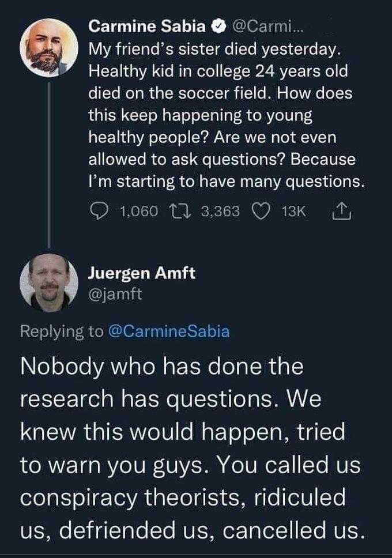
Task: Click the gray 'Replying to' label
Action: pos(62,331)
